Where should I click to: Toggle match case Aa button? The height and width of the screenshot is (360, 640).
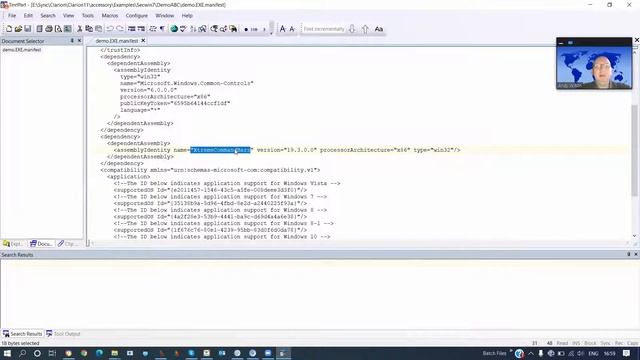[379, 29]
